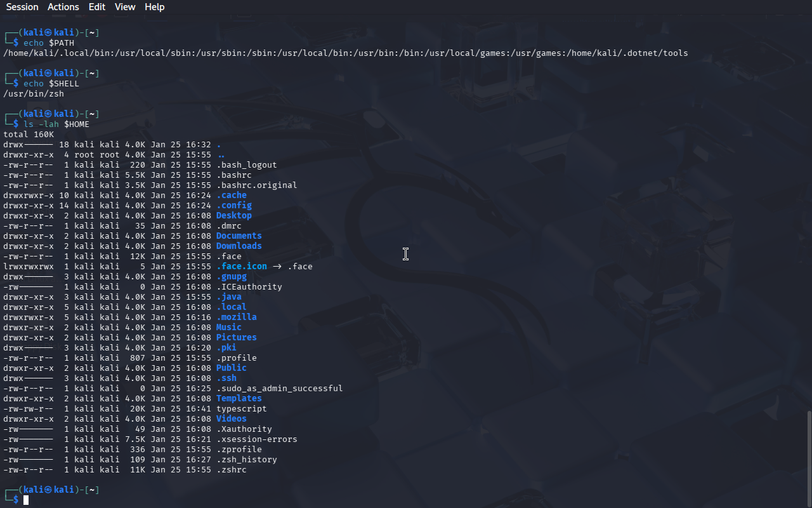Open the Edit menu
812x508 pixels.
pyautogui.click(x=97, y=7)
